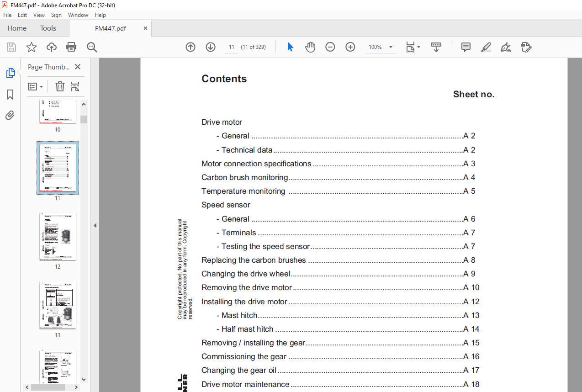The height and width of the screenshot is (392, 582).
Task: Activate the Hand pan tool
Action: 310,47
